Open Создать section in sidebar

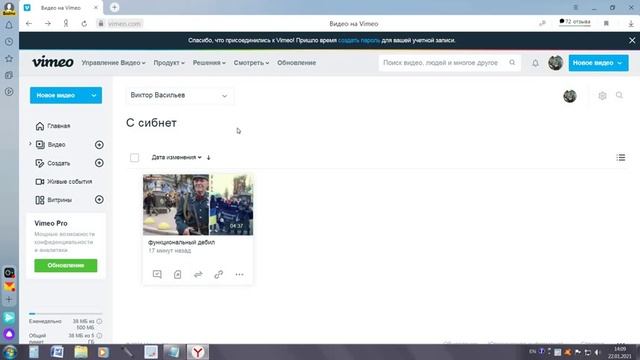click(53, 163)
